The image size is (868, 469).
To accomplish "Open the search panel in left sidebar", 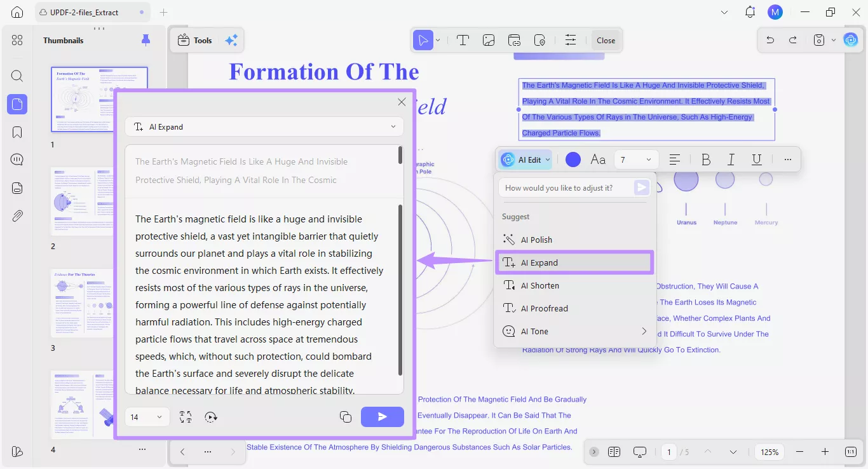I will [x=17, y=76].
